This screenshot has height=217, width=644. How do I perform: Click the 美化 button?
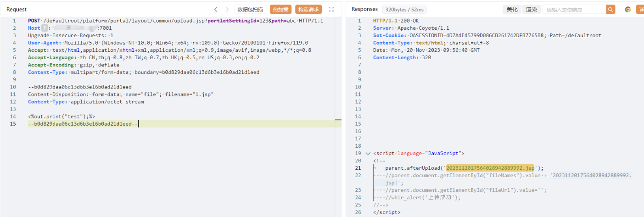click(512, 9)
